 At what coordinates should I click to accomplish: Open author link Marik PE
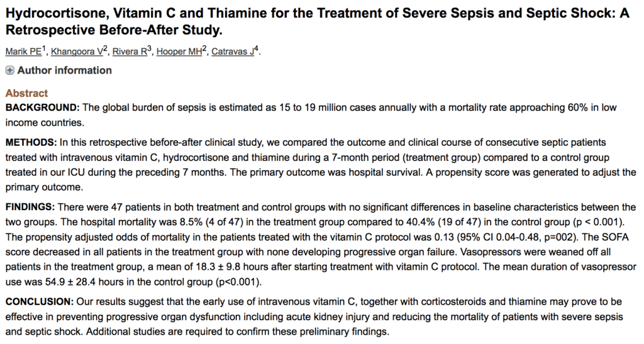tap(23, 52)
